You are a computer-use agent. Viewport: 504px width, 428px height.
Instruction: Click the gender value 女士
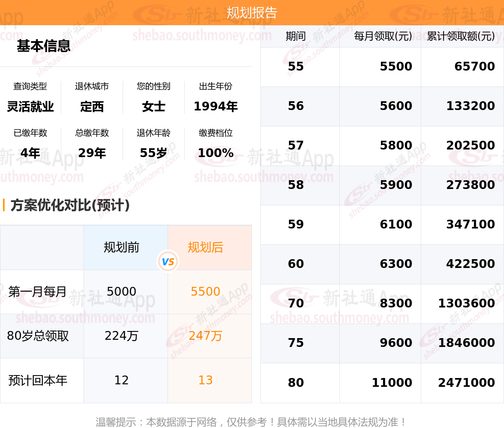[154, 107]
